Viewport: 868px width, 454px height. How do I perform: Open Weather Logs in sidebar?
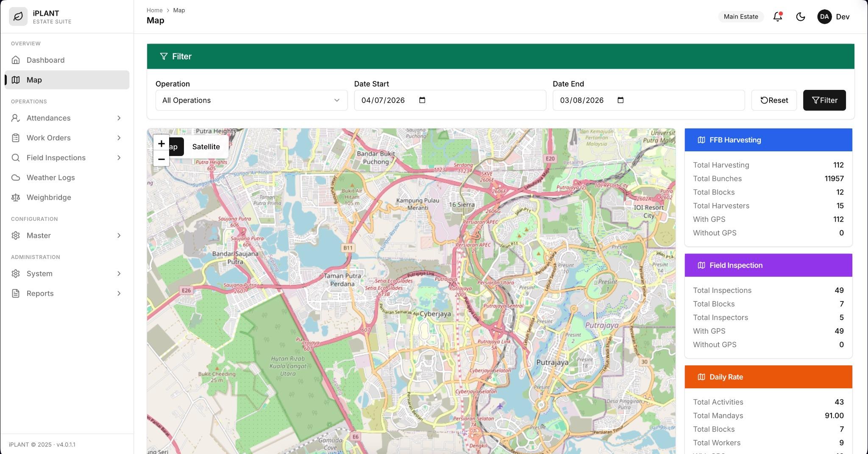67,177
